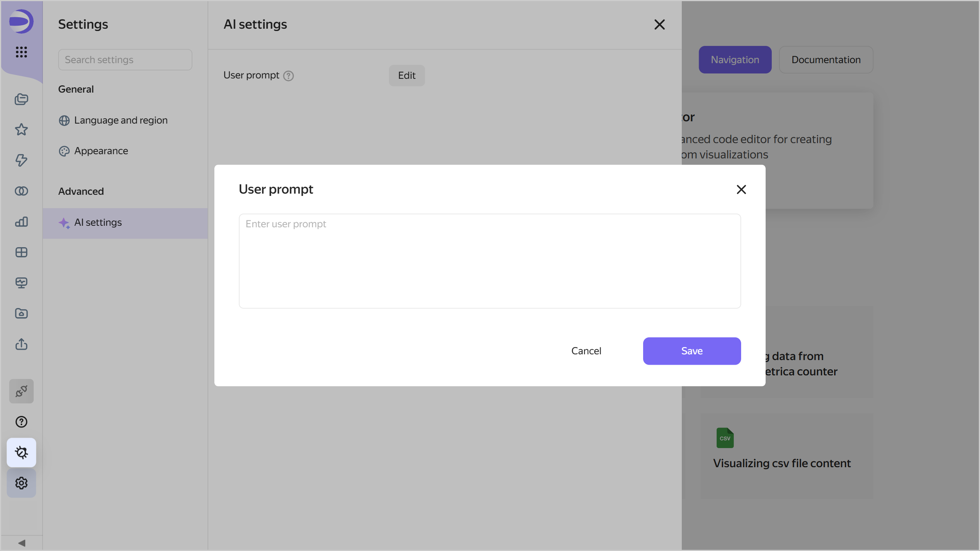Open the all-services grid icon

(21, 52)
